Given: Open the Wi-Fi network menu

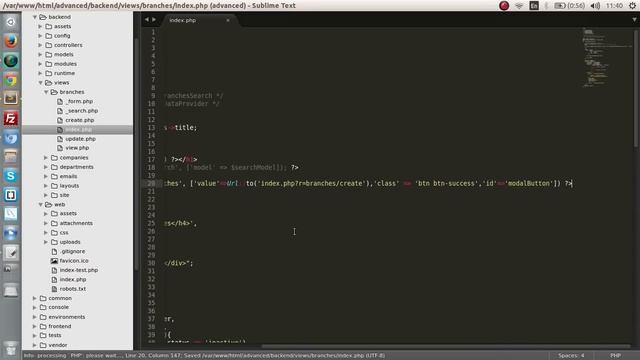Looking at the screenshot, I should pos(519,6).
